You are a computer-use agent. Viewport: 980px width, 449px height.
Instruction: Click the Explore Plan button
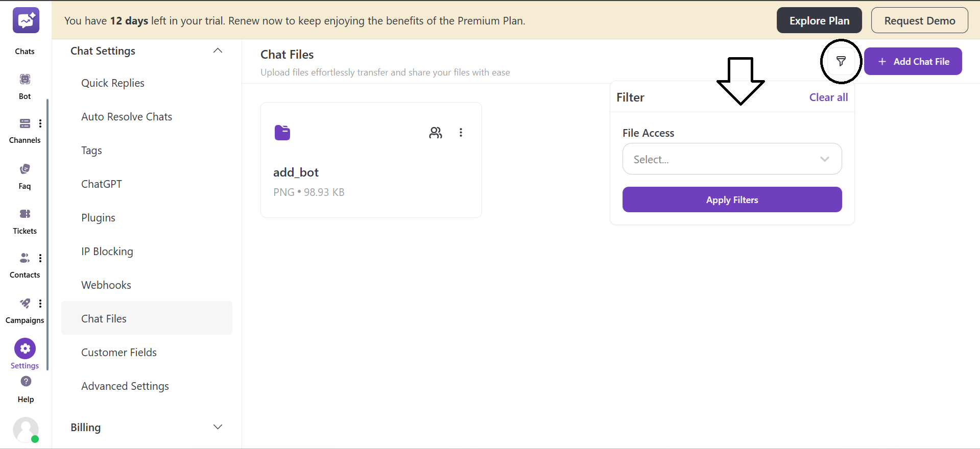point(819,20)
